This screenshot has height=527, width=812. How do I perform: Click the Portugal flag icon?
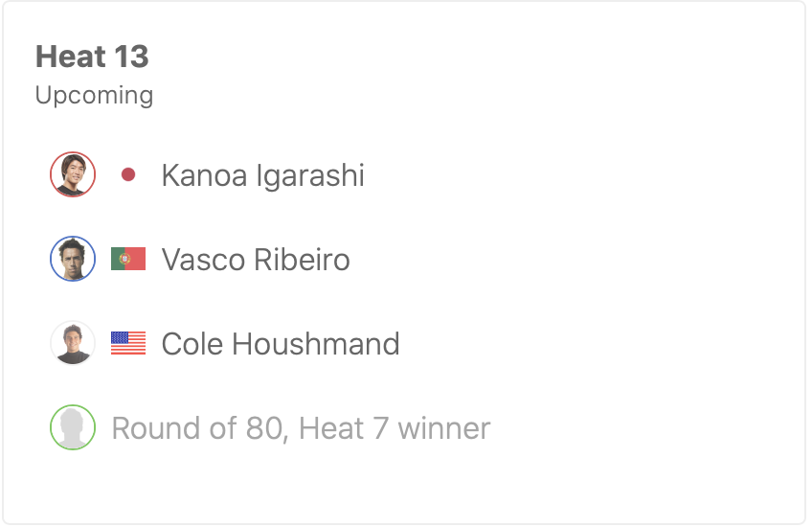point(128,259)
